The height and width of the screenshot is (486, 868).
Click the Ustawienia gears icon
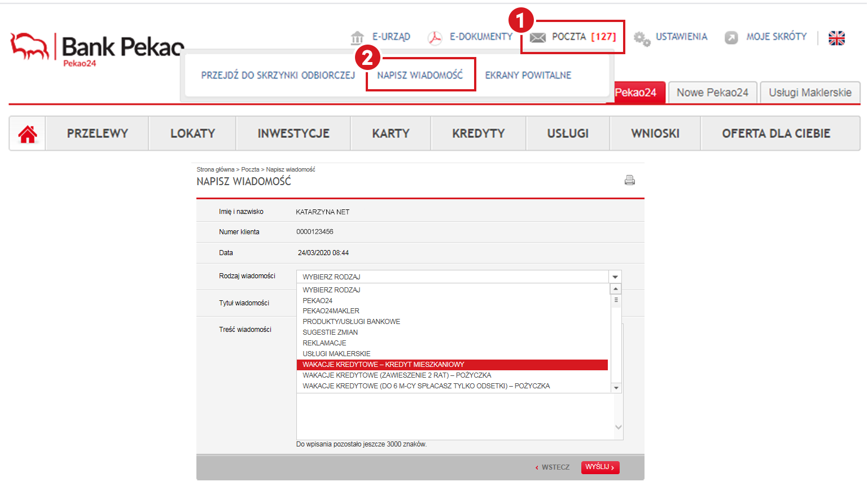click(x=642, y=38)
